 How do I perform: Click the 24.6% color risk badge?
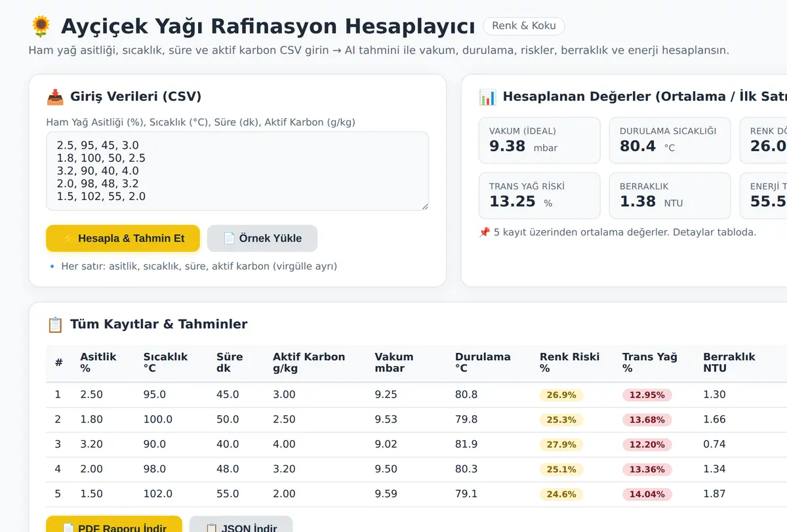click(561, 495)
